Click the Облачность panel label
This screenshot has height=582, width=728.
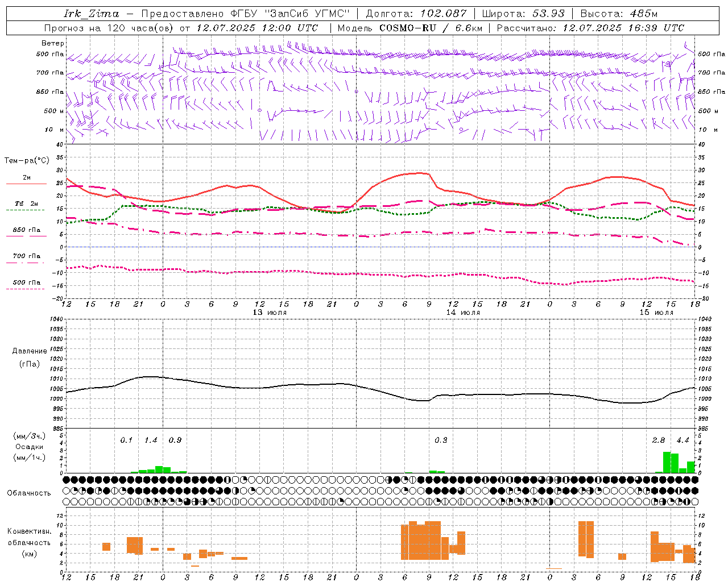point(29,493)
